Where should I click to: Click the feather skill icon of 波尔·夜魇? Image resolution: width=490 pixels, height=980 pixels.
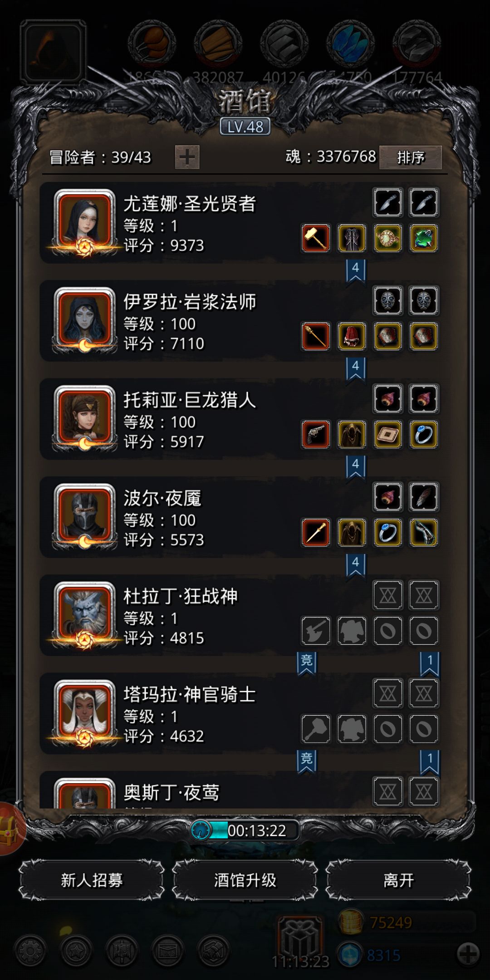[424, 496]
